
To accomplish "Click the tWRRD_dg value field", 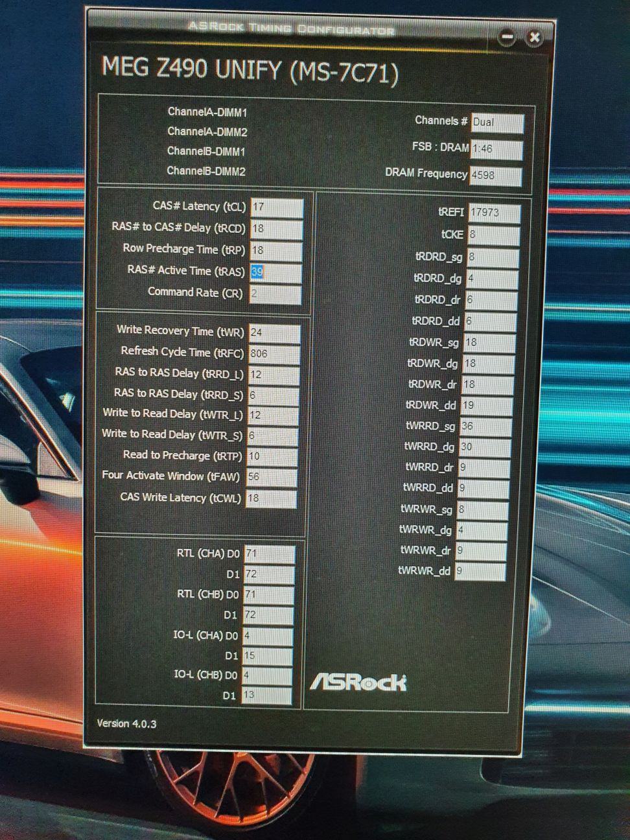I will tap(485, 447).
